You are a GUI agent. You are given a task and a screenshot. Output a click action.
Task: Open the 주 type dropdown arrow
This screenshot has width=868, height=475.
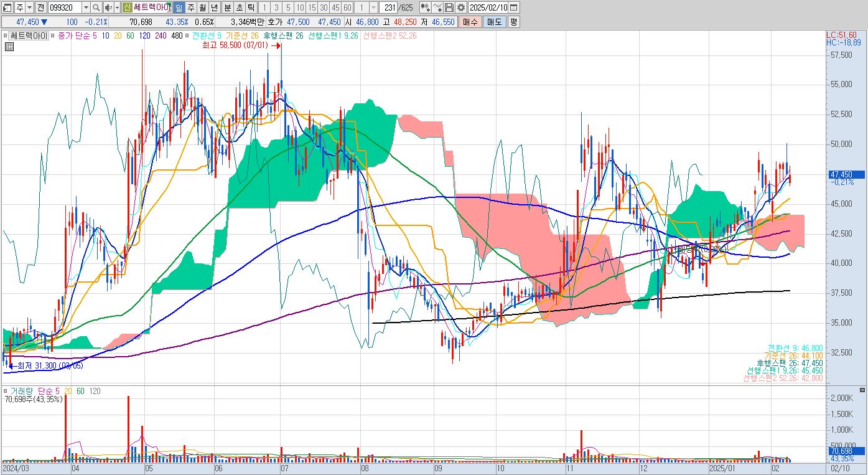click(x=30, y=7)
